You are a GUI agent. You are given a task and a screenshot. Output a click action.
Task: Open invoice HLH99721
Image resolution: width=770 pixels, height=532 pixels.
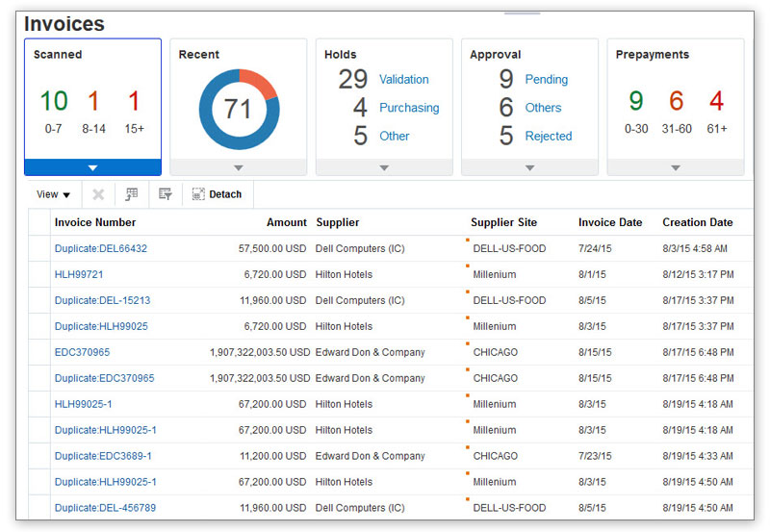click(79, 274)
